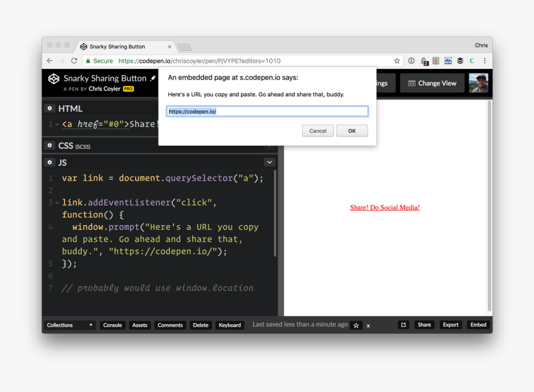The image size is (534, 392).
Task: Click the JS panel settings gear
Action: pyautogui.click(x=50, y=162)
